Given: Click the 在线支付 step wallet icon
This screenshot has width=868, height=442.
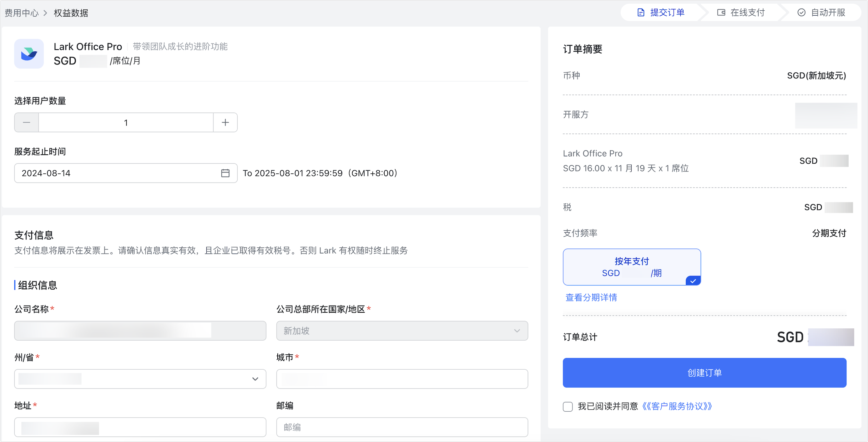Looking at the screenshot, I should coord(721,13).
